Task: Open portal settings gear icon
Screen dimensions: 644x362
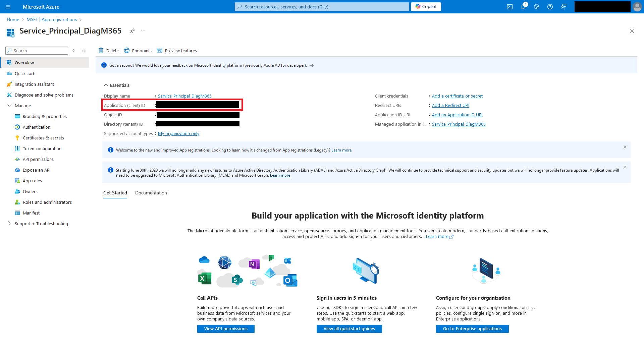Action: tap(537, 7)
